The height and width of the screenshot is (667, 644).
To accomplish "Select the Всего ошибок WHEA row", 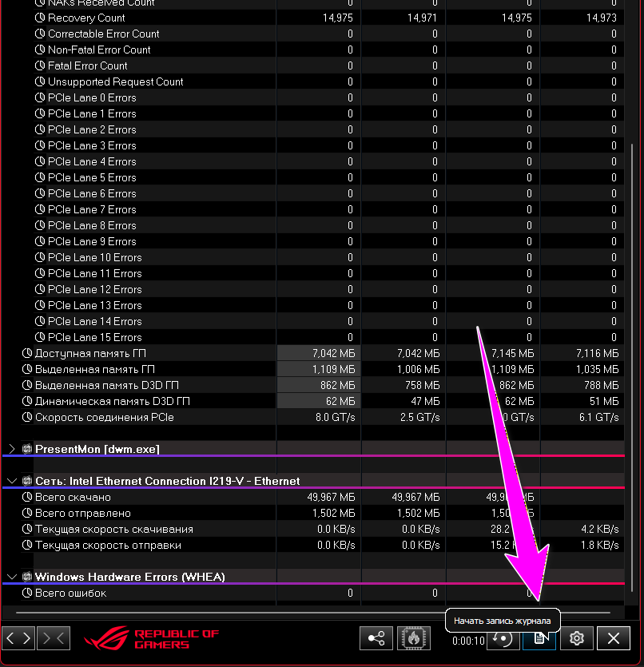I will point(70,593).
